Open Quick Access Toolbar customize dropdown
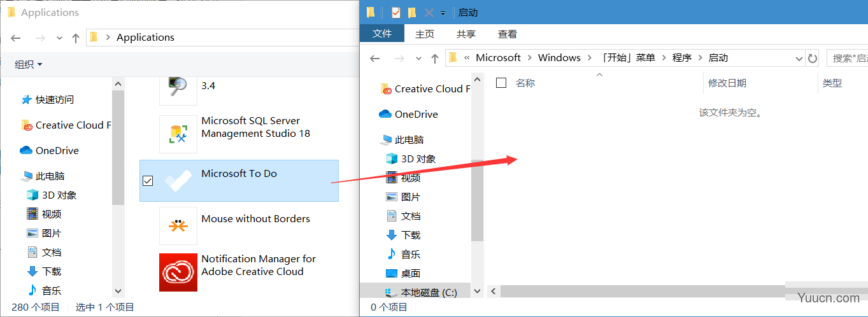The width and height of the screenshot is (868, 317). (x=443, y=13)
